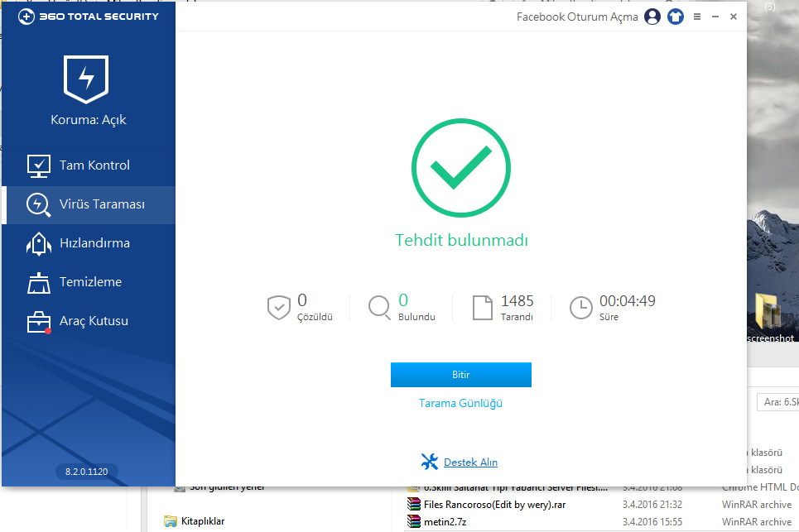This screenshot has height=532, width=799.
Task: Open Araç Kutusu toolbox
Action: 89,321
